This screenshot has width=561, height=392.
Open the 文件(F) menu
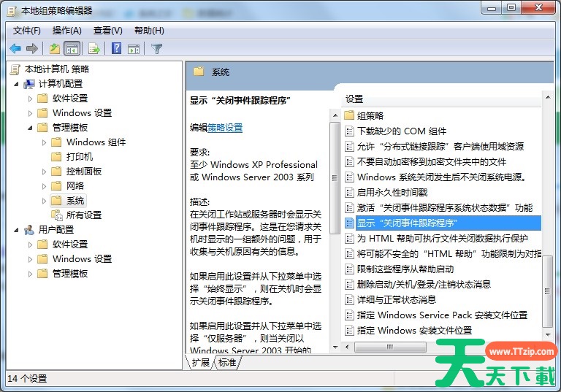27,31
